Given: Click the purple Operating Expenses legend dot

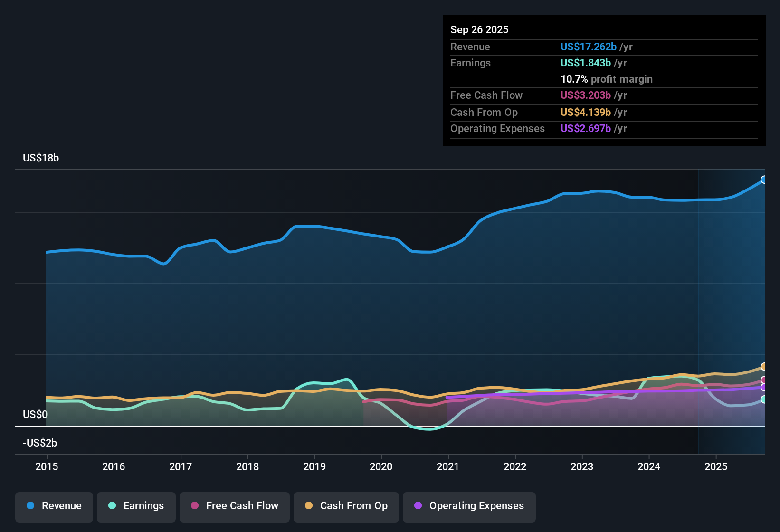Looking at the screenshot, I should point(418,506).
